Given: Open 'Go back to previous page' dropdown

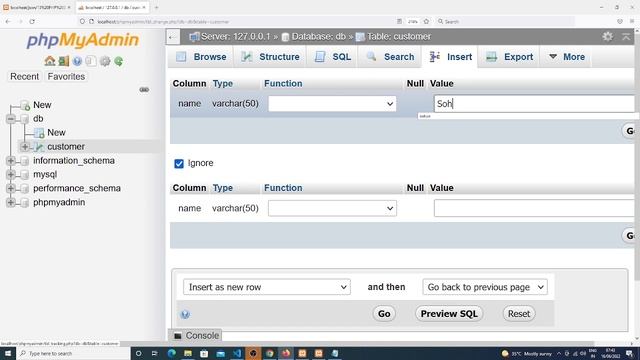Looking at the screenshot, I should tap(485, 287).
